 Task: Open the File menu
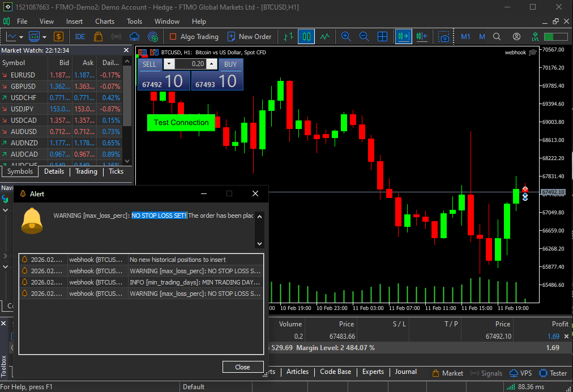(x=22, y=21)
